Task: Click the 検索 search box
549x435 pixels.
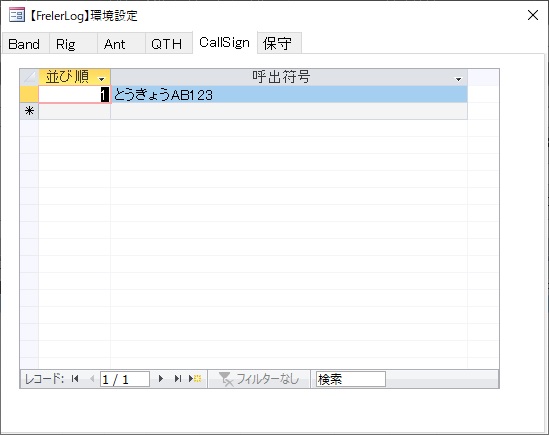Action: coord(350,379)
